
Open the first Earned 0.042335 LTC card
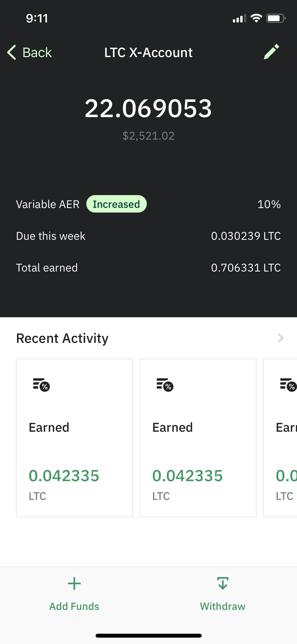(x=74, y=438)
